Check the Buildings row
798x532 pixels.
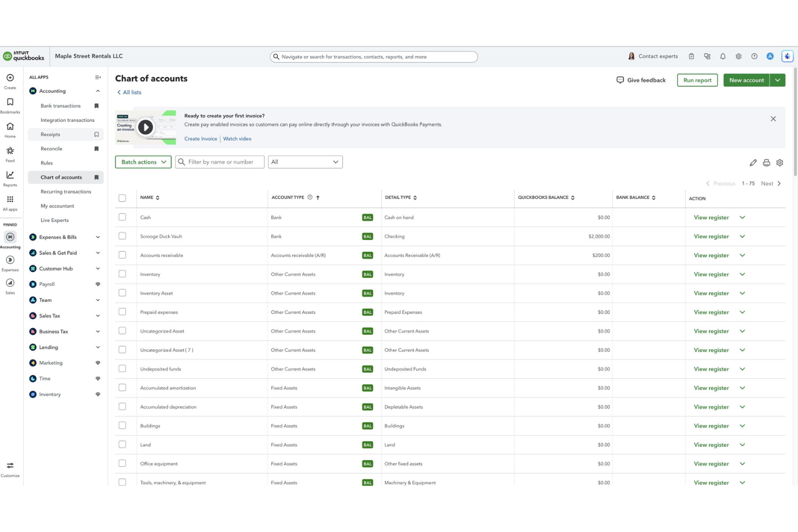(122, 425)
